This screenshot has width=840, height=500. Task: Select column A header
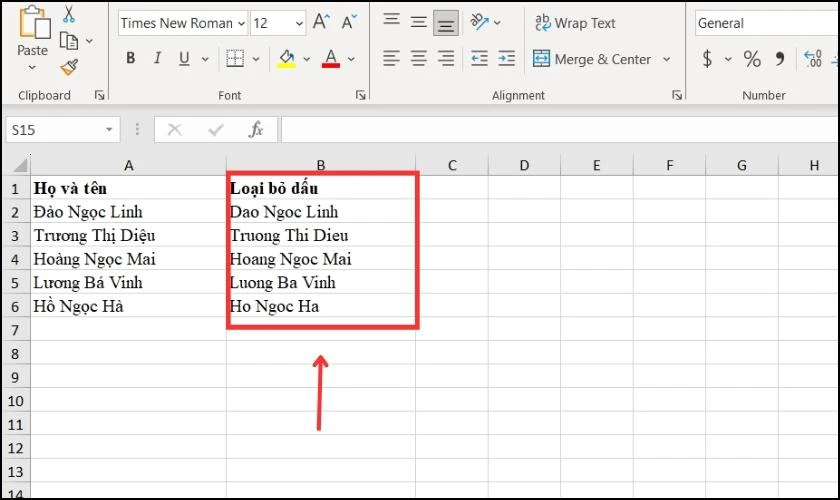pyautogui.click(x=129, y=165)
